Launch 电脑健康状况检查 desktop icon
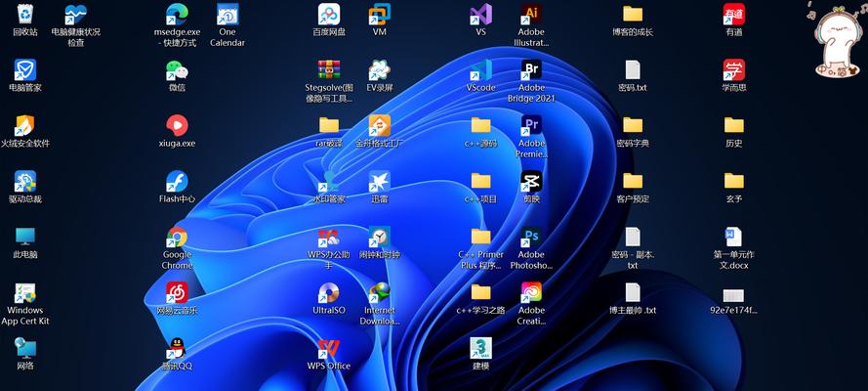This screenshot has height=391, width=868. (76, 15)
